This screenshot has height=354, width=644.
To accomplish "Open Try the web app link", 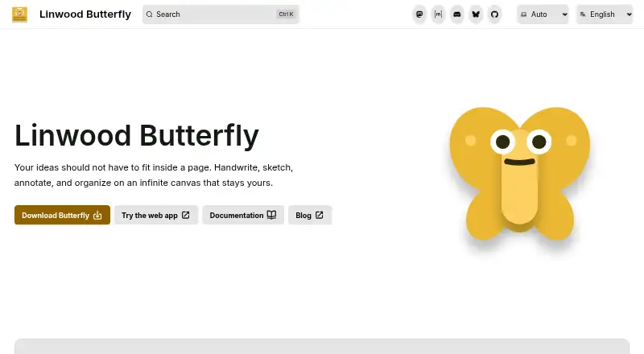I will (x=156, y=215).
